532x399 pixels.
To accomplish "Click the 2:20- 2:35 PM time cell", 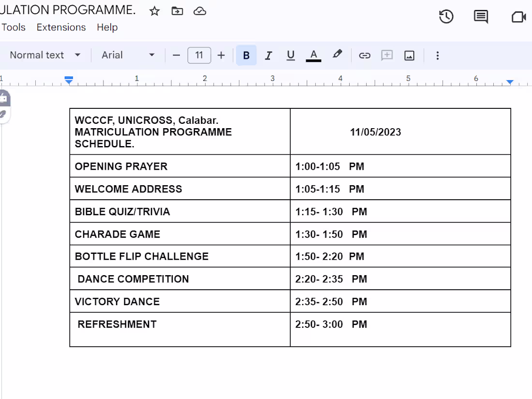I will [x=400, y=279].
